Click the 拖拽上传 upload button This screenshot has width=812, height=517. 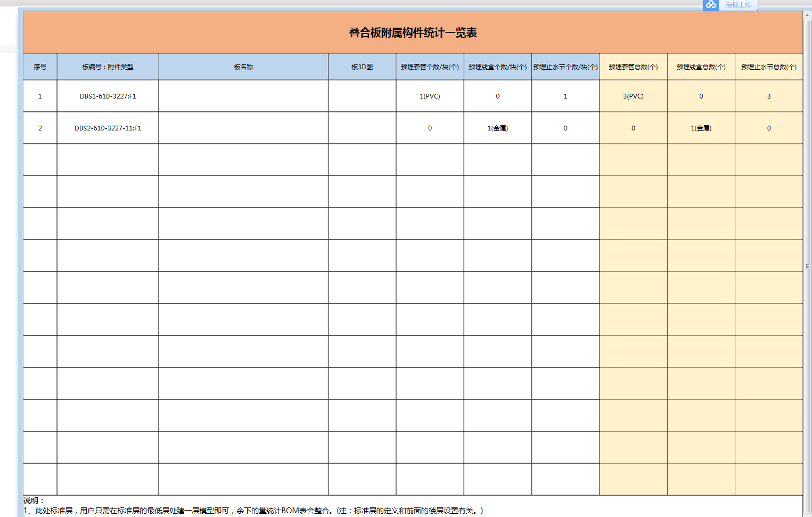coord(738,5)
